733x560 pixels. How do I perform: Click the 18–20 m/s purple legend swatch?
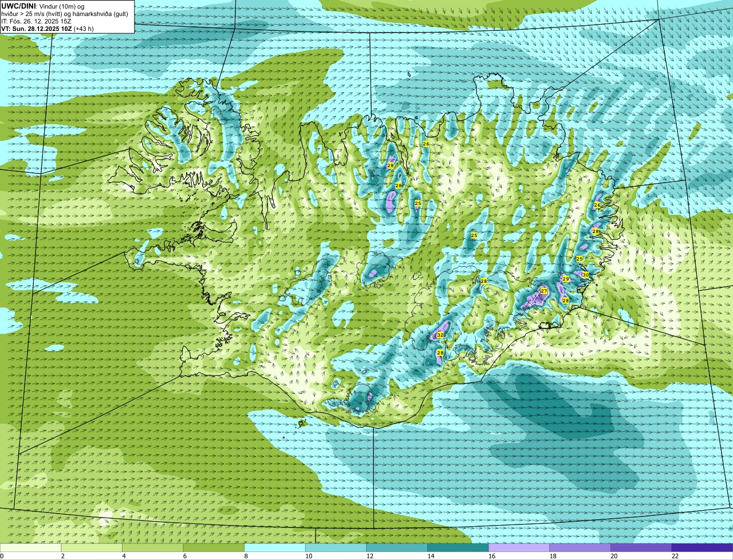[580, 547]
